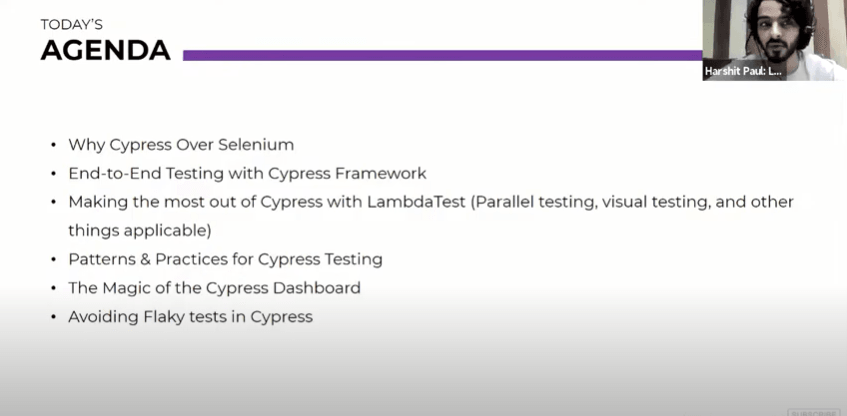Click the 'things applicable)' continuation line

[139, 230]
